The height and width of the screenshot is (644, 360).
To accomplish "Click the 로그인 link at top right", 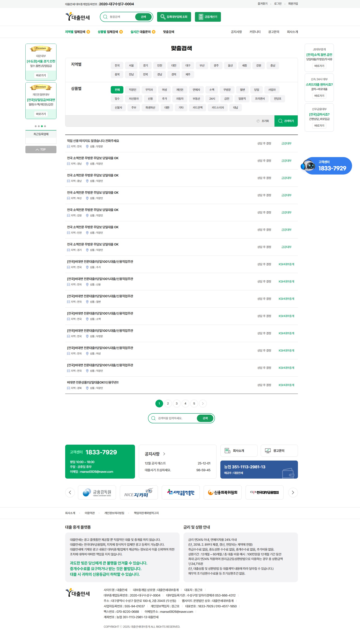I will coord(278,3).
